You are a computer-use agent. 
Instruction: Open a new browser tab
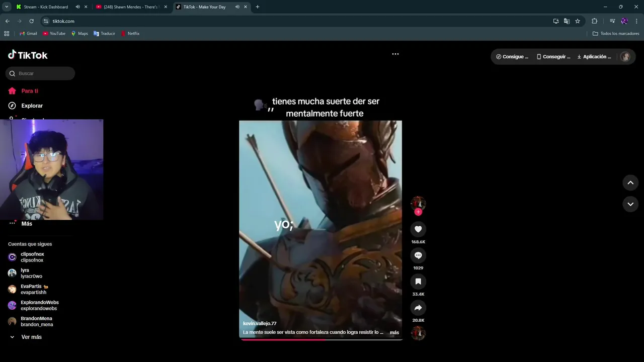[258, 7]
